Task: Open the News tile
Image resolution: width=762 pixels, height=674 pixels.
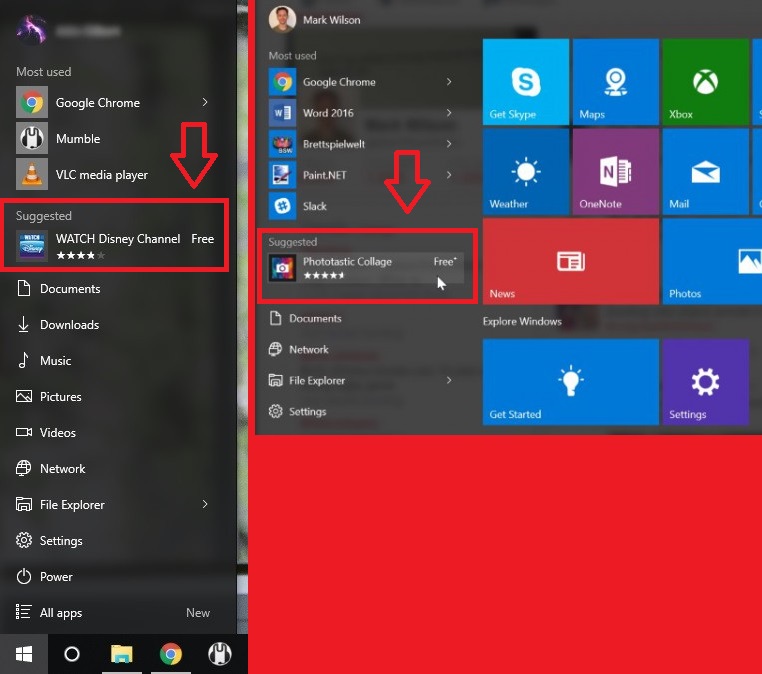Action: (571, 261)
